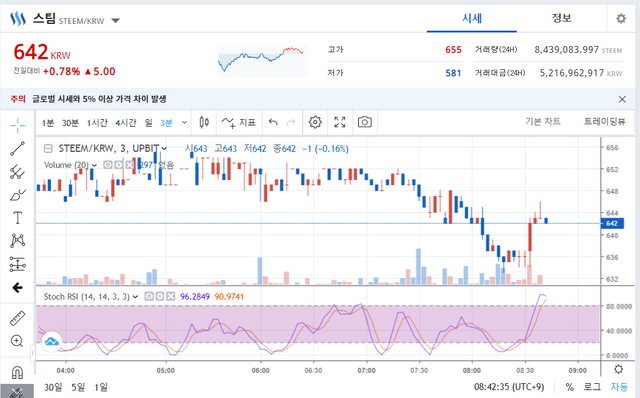Take a chart snapshot with camera icon
Image resolution: width=640 pixels, height=398 pixels.
pos(364,122)
